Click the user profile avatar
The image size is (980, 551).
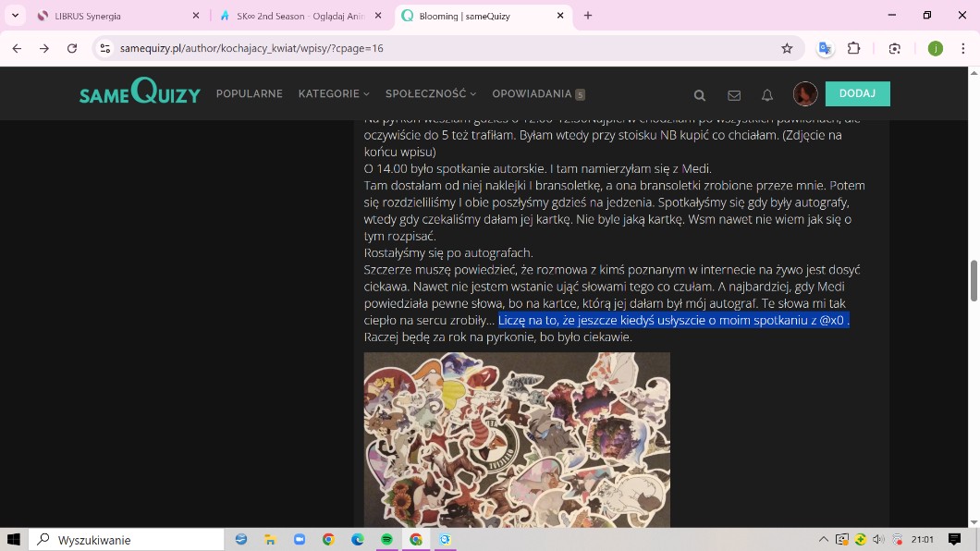(804, 93)
